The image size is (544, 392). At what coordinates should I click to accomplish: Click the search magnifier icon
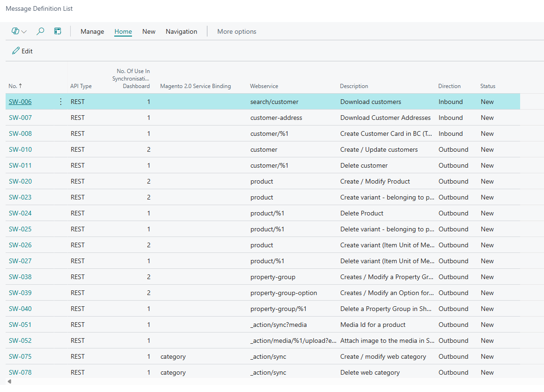(x=40, y=31)
